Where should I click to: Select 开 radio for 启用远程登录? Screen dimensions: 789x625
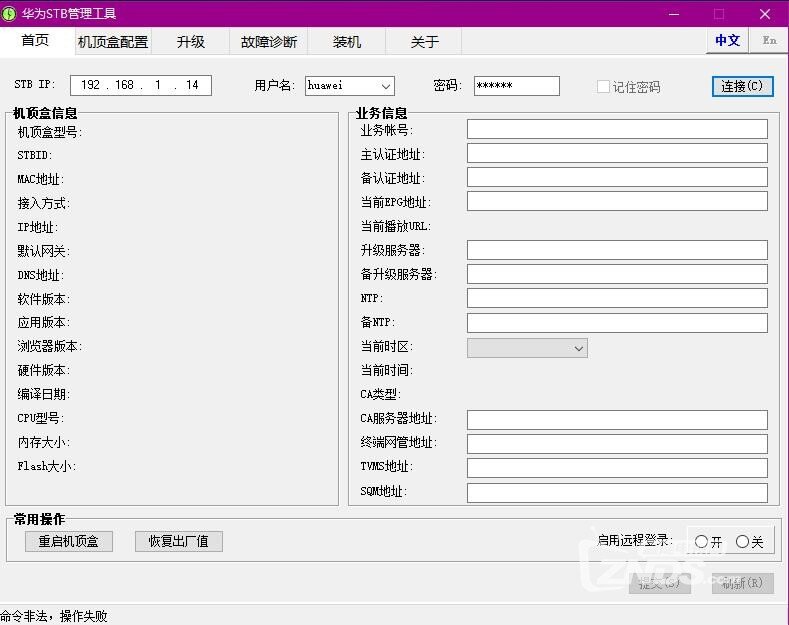pyautogui.click(x=701, y=542)
